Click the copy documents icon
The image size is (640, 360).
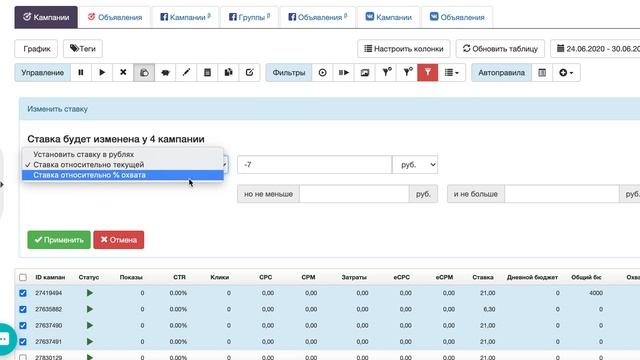click(x=229, y=73)
